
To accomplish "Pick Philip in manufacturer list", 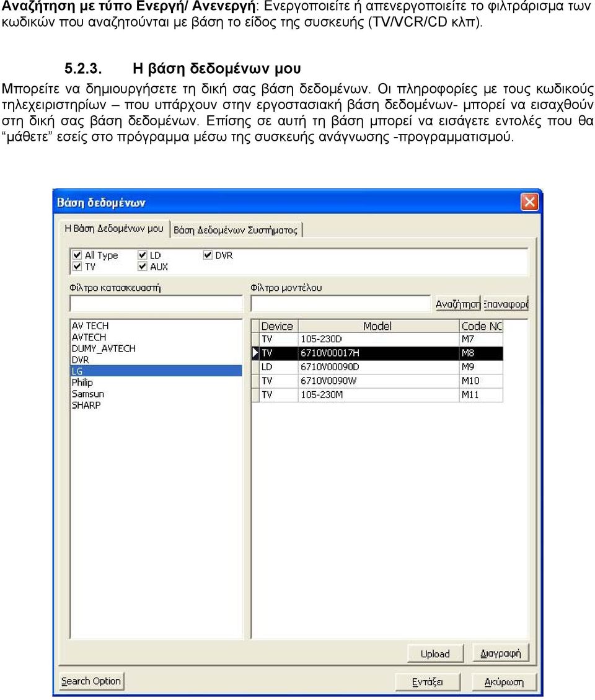I will pos(156,383).
